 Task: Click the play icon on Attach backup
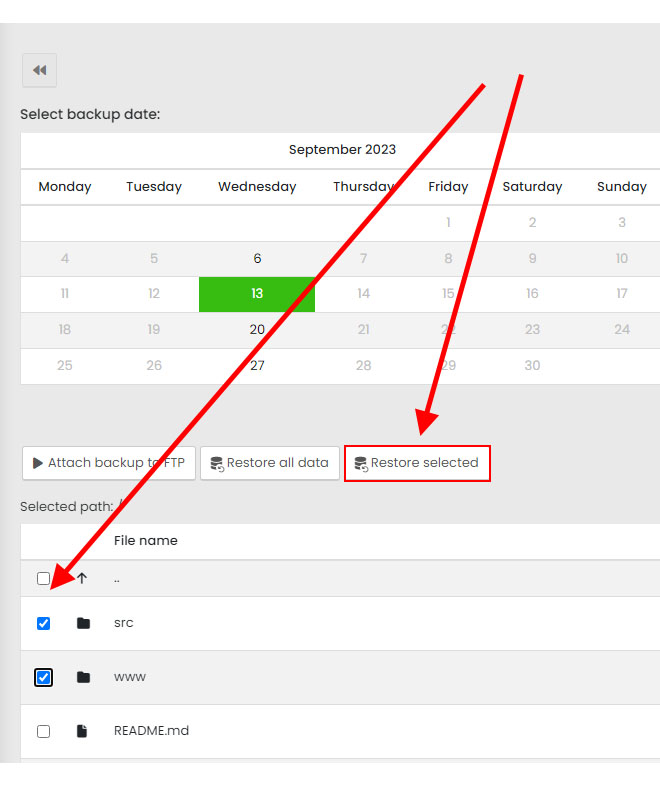pyautogui.click(x=38, y=463)
